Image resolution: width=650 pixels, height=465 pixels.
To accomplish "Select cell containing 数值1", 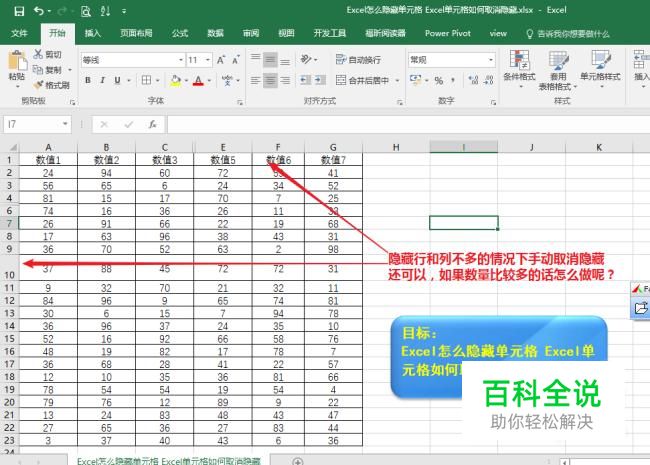I will 48,160.
